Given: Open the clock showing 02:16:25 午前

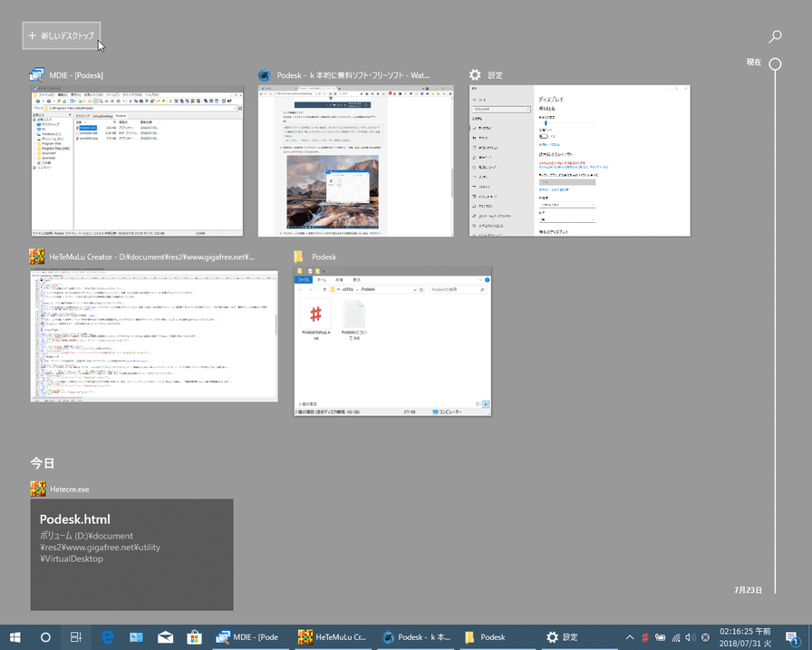Looking at the screenshot, I should pyautogui.click(x=745, y=637).
